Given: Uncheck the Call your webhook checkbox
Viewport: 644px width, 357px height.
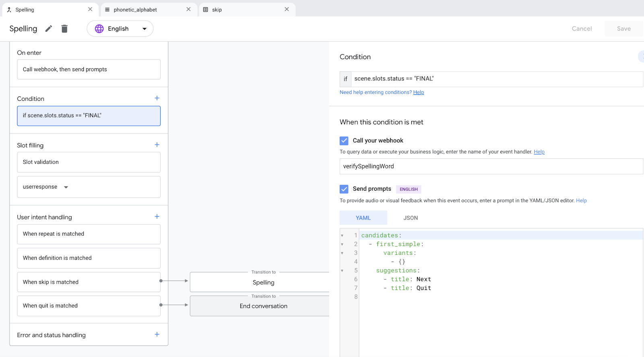Looking at the screenshot, I should coord(344,141).
